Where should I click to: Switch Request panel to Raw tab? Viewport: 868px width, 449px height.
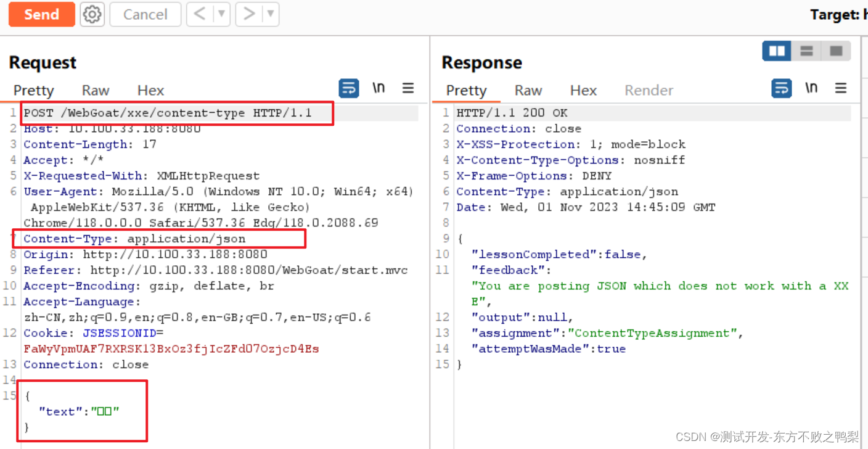point(96,91)
